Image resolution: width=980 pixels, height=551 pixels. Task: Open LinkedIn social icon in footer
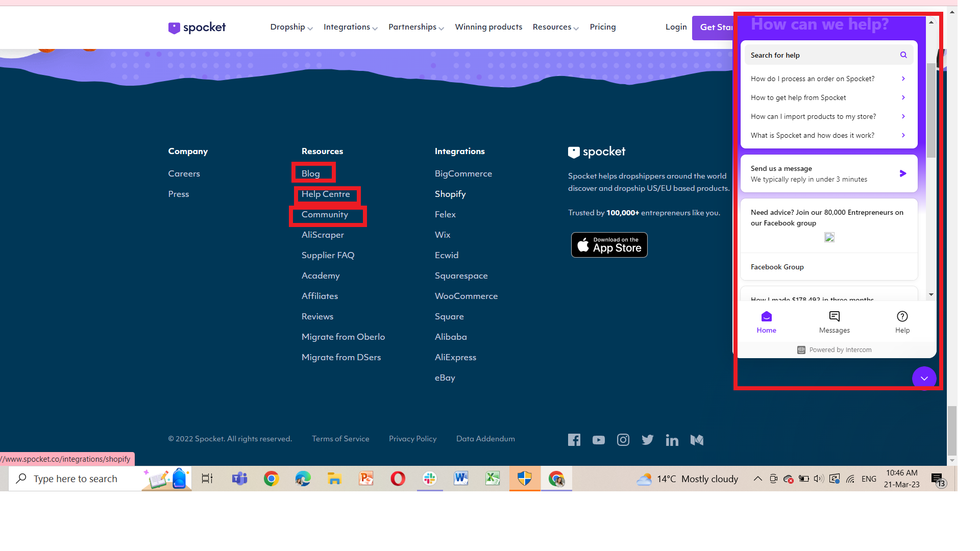(672, 440)
